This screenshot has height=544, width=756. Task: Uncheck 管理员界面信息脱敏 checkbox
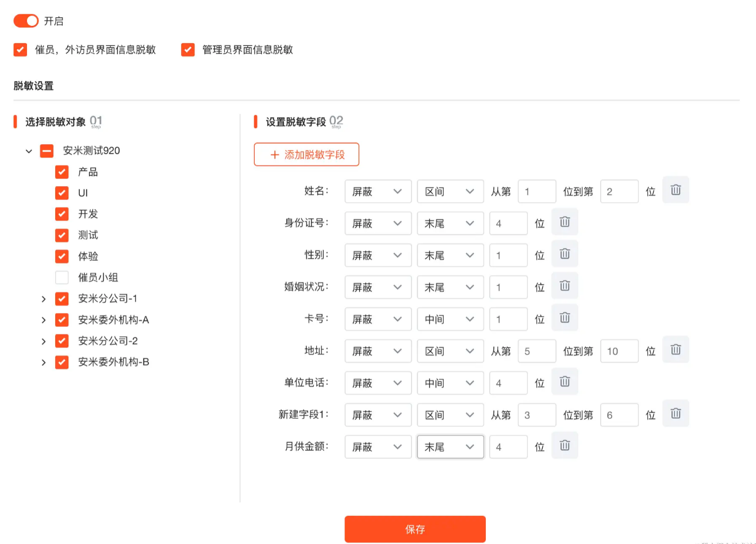click(188, 50)
